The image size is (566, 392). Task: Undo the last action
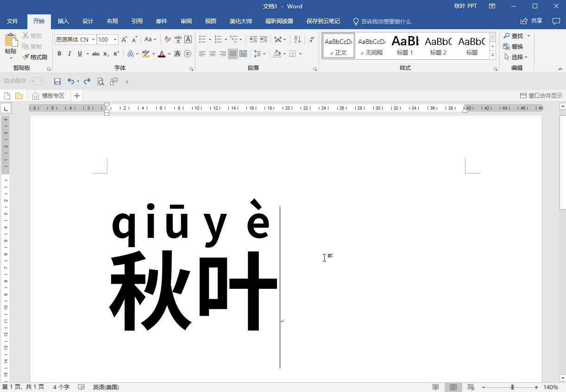click(x=71, y=81)
